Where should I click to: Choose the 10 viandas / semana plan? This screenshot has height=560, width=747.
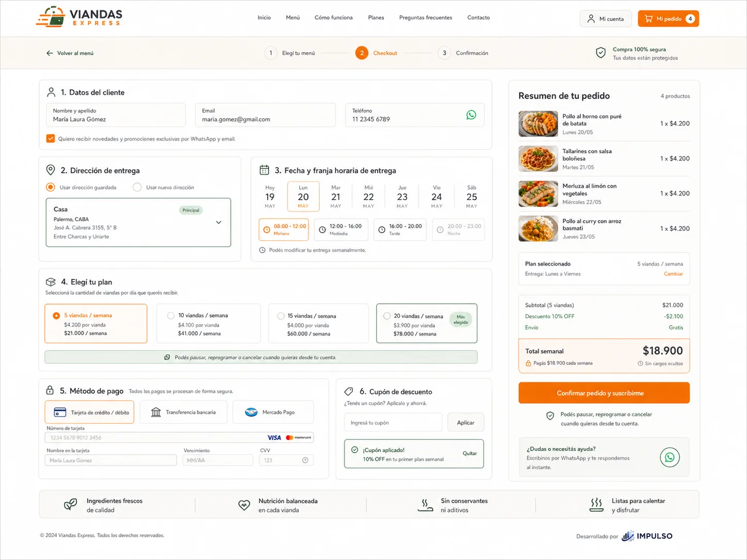[208, 324]
